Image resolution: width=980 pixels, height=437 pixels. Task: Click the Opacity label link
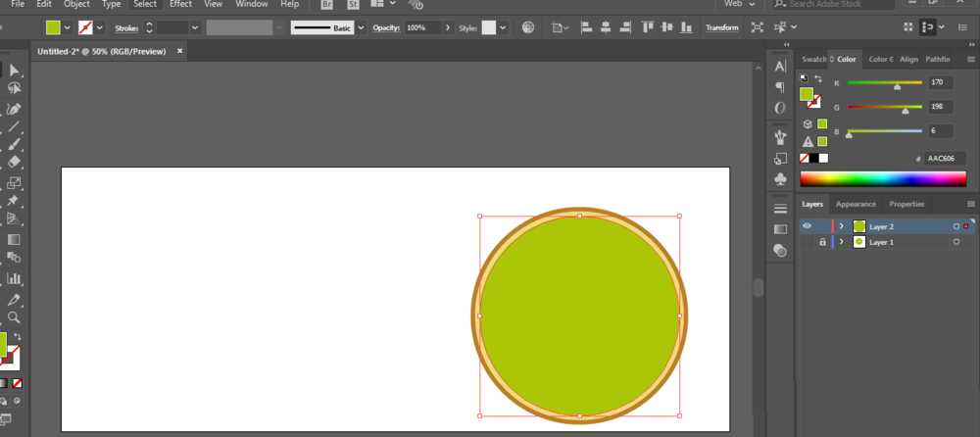pos(387,27)
